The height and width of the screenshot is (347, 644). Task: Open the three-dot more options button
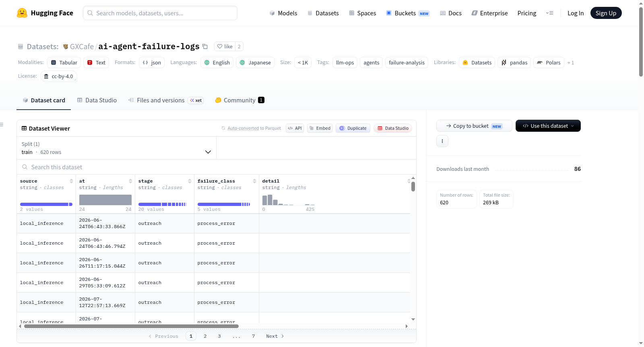(442, 141)
